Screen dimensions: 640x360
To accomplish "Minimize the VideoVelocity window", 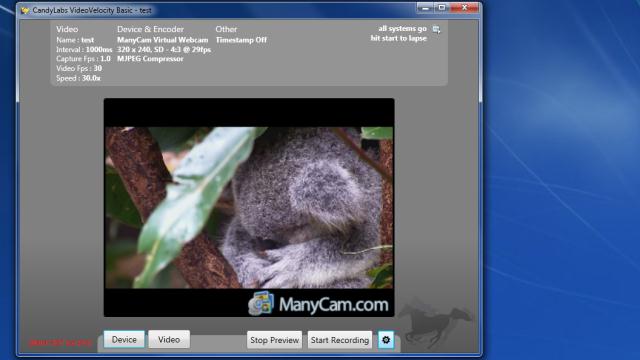I will pyautogui.click(x=425, y=8).
